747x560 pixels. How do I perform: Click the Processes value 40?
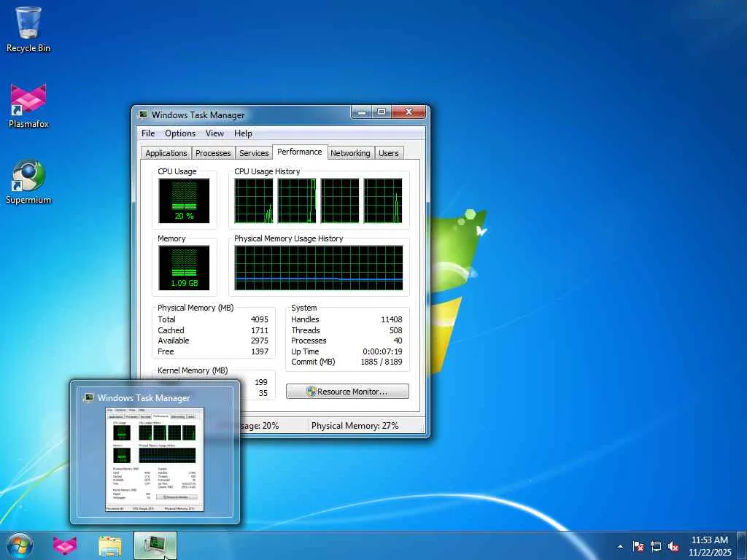pyautogui.click(x=398, y=341)
